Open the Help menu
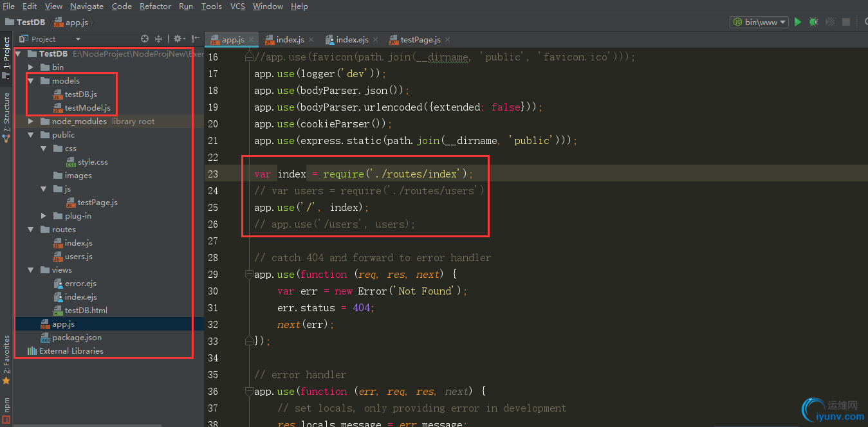 (x=299, y=6)
